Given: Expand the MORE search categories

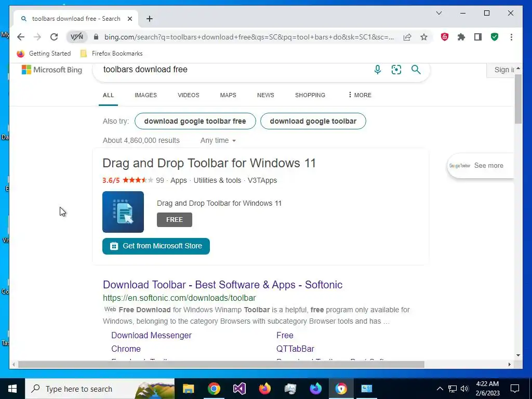Looking at the screenshot, I should (x=360, y=95).
